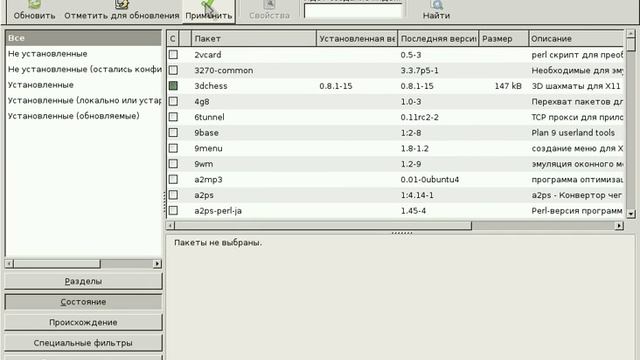Click the package list horizontal scrollbar thumb
The height and width of the screenshot is (360, 640).
pos(323,225)
